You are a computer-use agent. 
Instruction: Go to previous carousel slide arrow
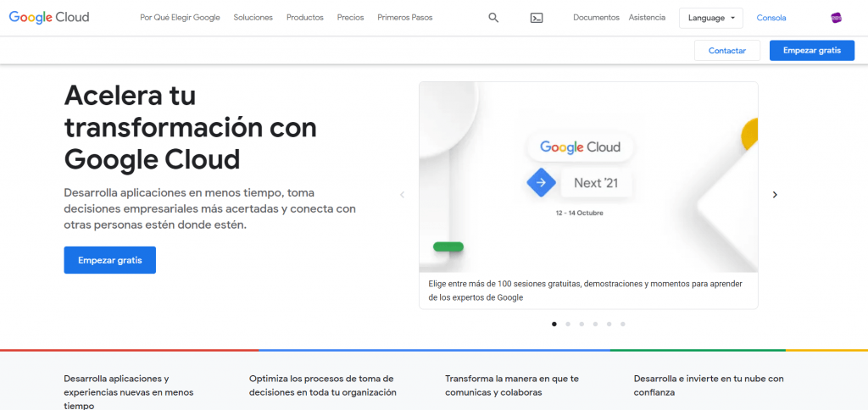403,195
